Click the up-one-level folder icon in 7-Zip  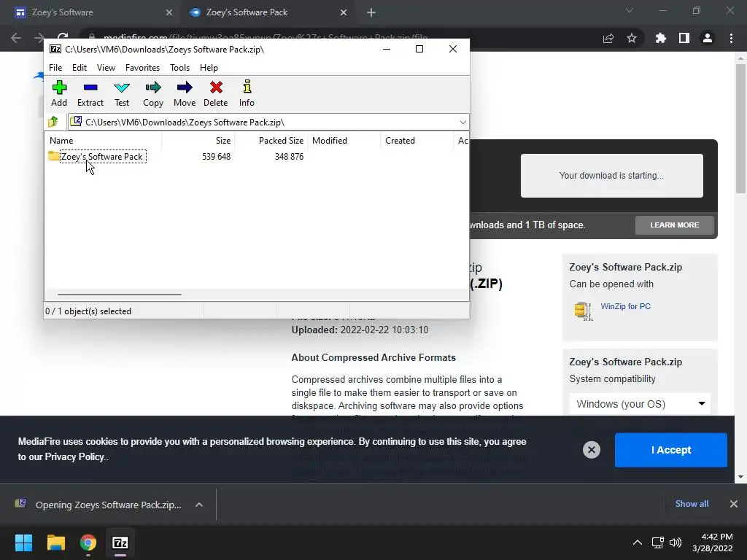53,122
